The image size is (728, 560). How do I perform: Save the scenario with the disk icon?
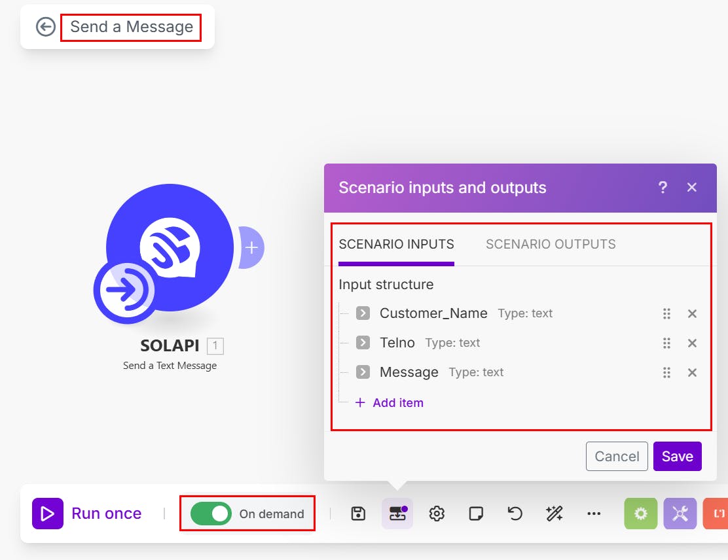[358, 514]
